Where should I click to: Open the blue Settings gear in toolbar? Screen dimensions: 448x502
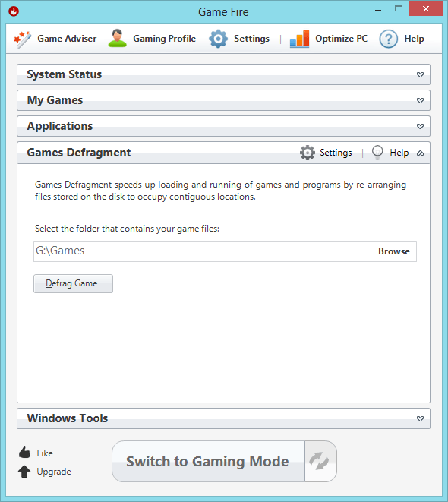click(x=218, y=39)
